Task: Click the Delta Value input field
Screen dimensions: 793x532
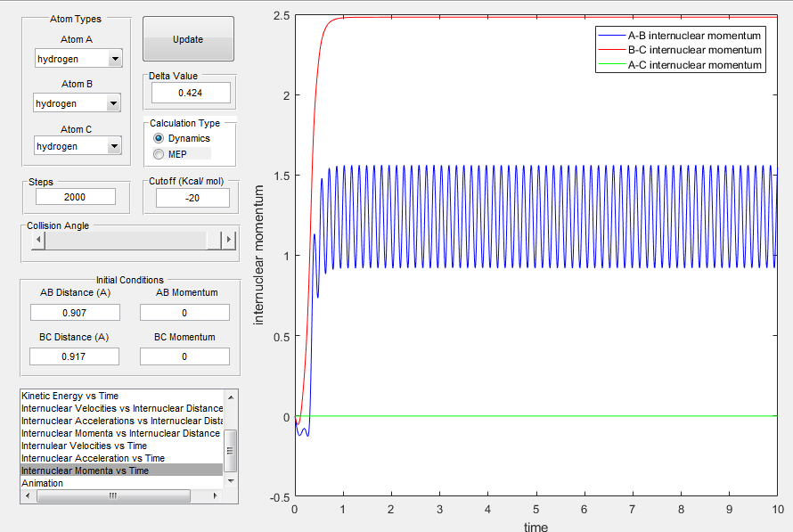Action: click(x=191, y=93)
